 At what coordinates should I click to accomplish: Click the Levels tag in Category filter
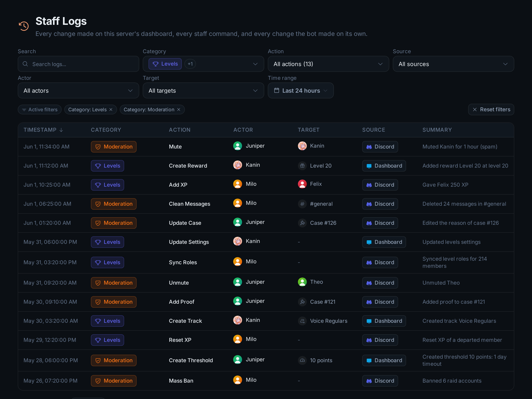point(165,64)
